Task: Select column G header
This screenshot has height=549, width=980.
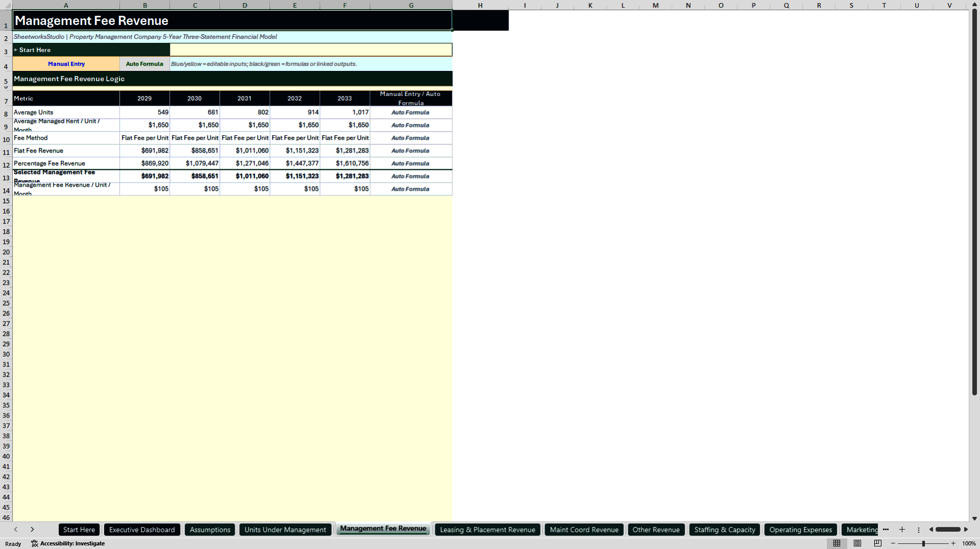Action: 411,5
